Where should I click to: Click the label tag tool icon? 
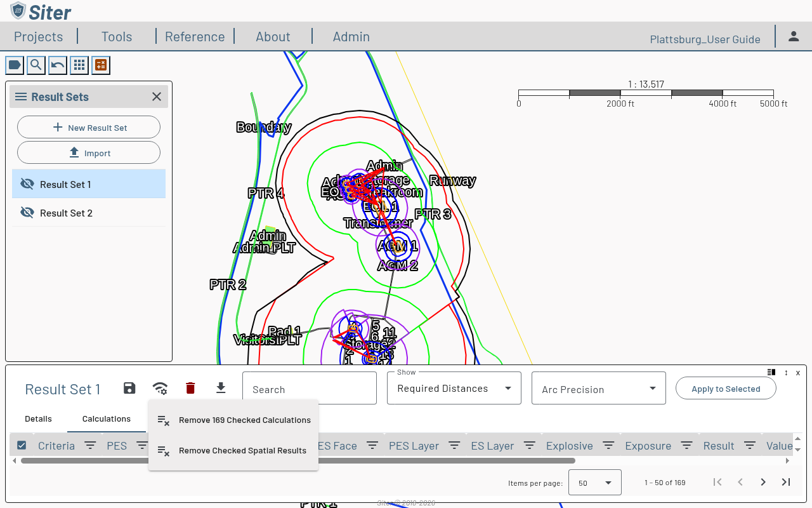pyautogui.click(x=15, y=65)
